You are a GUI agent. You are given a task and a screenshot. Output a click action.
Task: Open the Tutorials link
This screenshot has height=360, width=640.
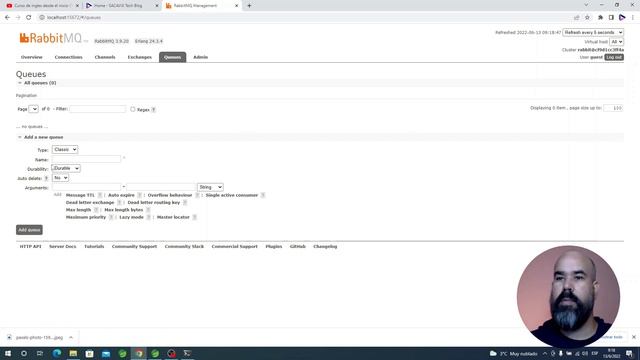pos(94,247)
